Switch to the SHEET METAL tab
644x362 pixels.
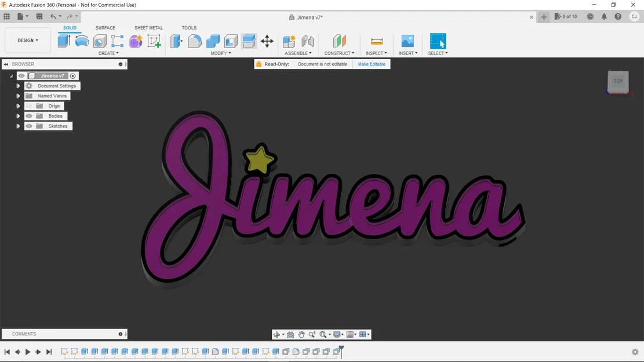coord(148,27)
